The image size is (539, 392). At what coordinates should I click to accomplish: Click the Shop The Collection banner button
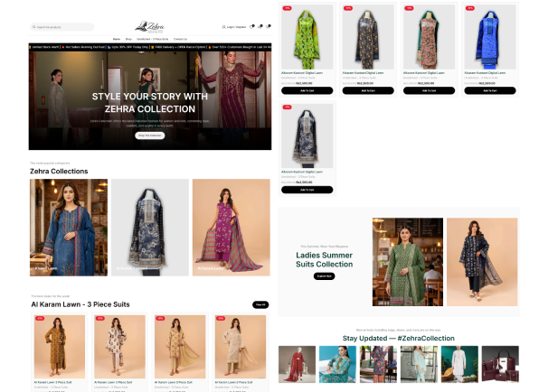(150, 135)
